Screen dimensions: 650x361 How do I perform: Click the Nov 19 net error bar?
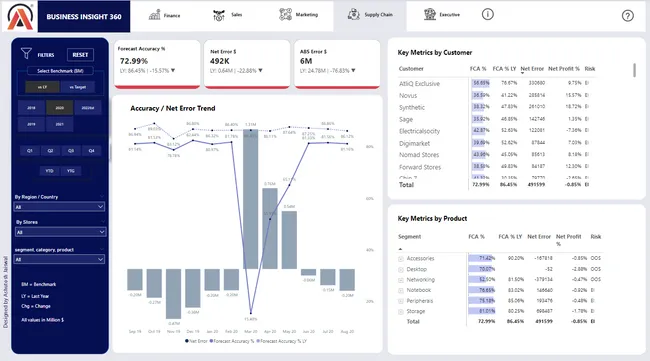coord(173,293)
